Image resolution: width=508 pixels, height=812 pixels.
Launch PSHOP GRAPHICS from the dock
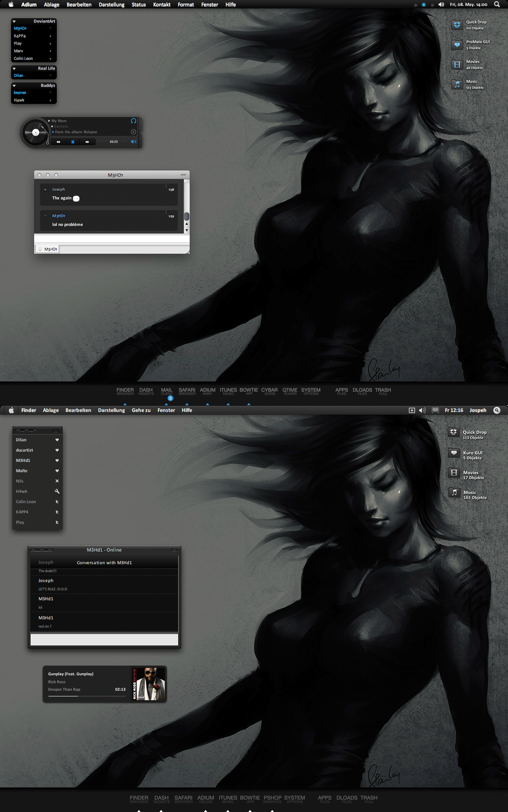pyautogui.click(x=272, y=799)
